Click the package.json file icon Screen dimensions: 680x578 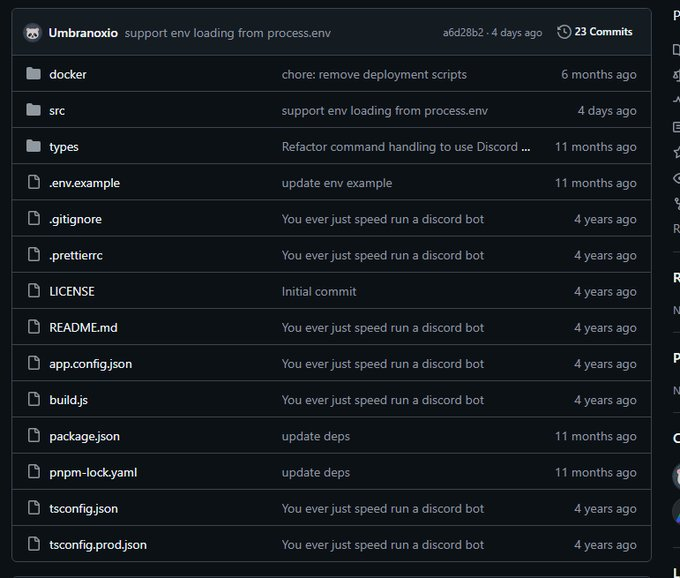(33, 435)
